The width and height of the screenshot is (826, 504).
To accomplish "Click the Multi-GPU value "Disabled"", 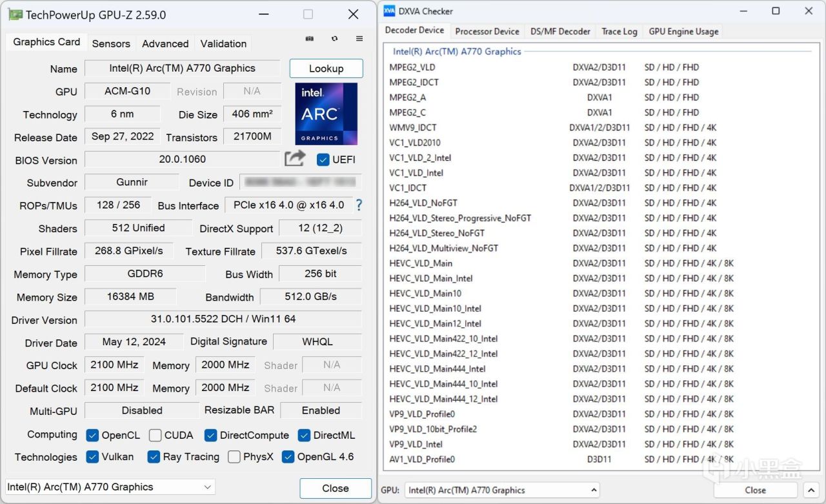I will pos(142,410).
